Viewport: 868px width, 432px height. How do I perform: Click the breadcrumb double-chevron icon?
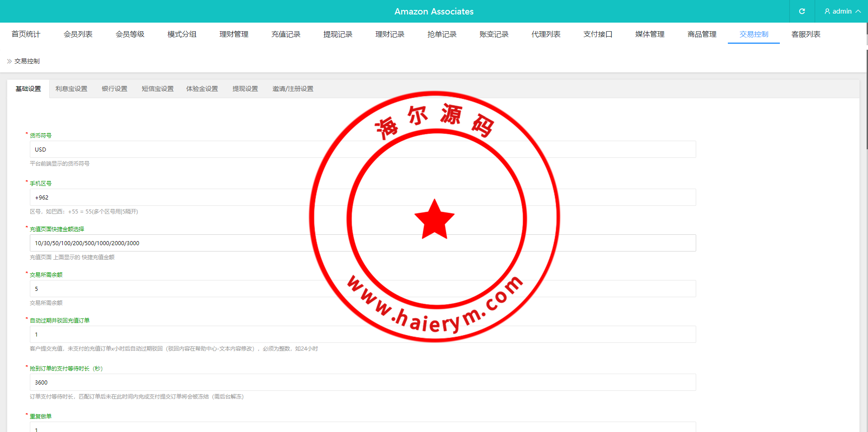tap(9, 61)
